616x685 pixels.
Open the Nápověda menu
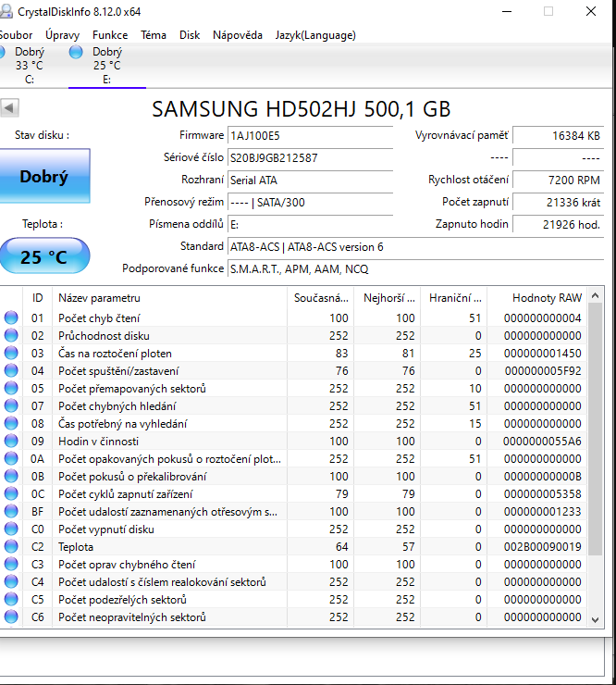(x=237, y=35)
